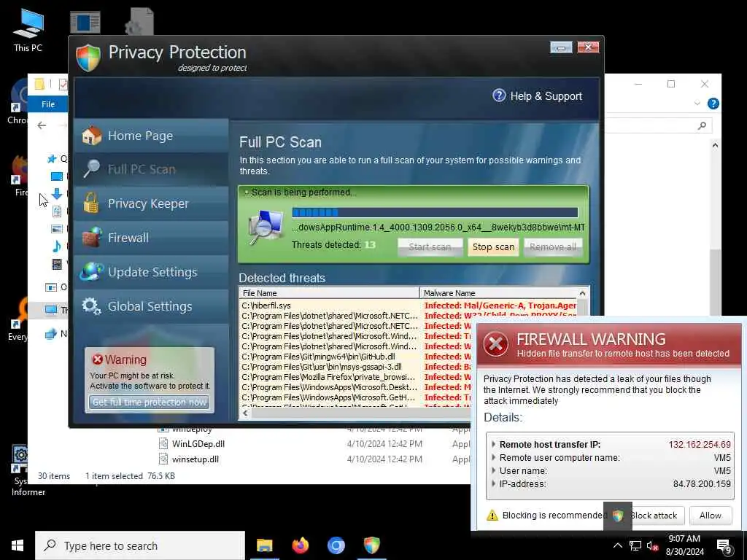Click the Global Settings gears icon

click(91, 306)
